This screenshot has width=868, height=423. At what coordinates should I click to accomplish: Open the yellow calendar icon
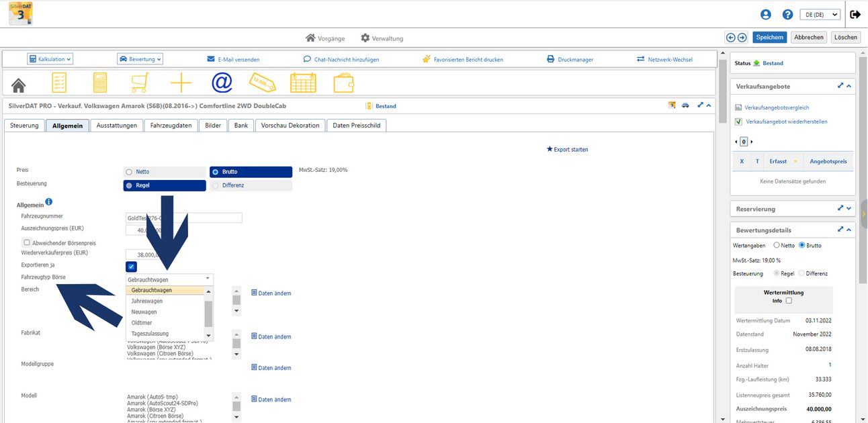(x=303, y=83)
